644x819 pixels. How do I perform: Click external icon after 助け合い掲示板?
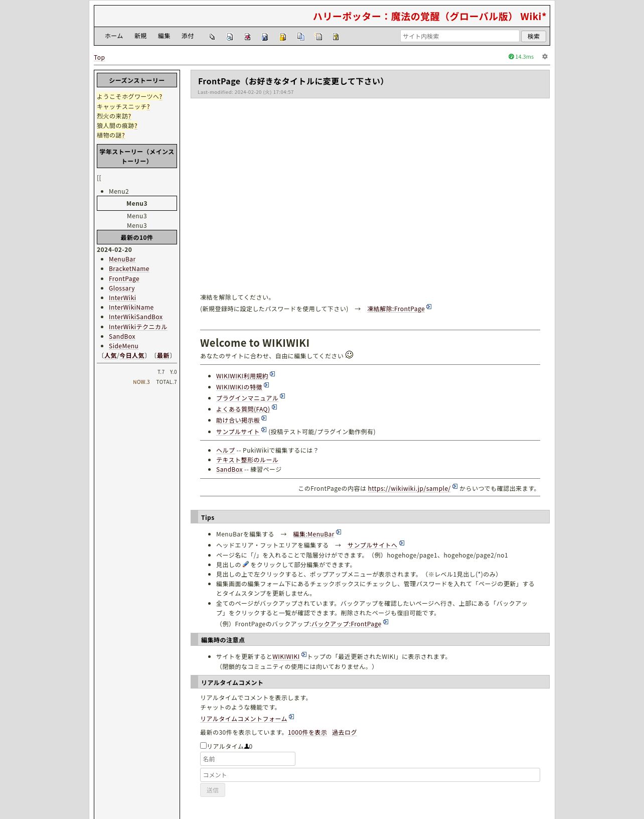coord(264,418)
